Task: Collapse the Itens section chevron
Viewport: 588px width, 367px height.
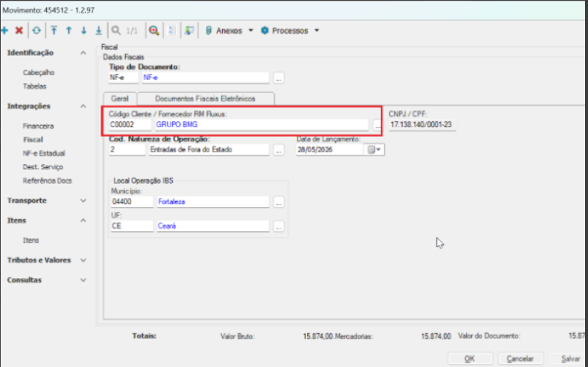Action: coord(83,221)
